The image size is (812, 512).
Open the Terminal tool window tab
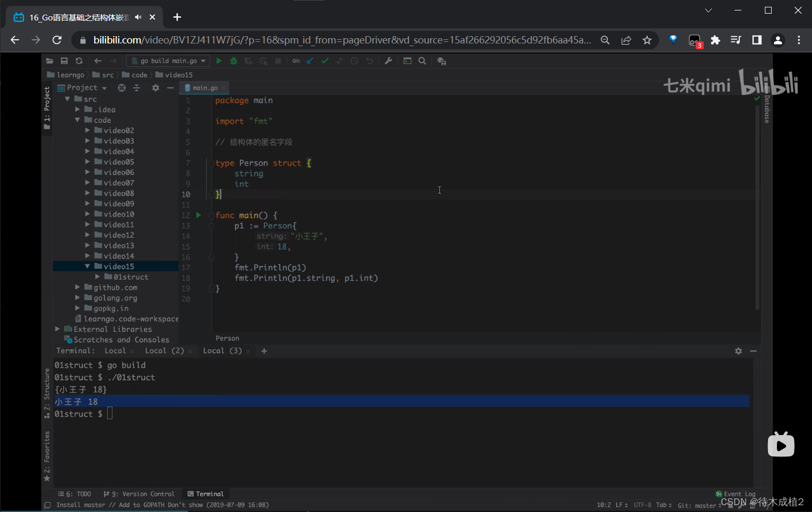206,494
